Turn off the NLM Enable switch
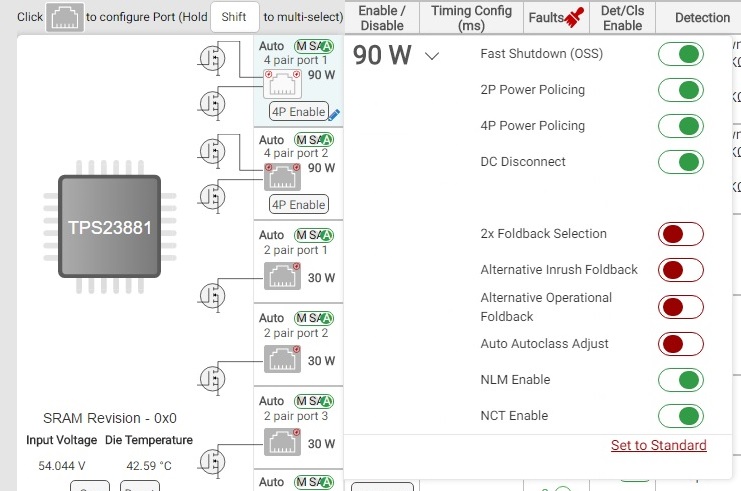The image size is (741, 491). [681, 380]
